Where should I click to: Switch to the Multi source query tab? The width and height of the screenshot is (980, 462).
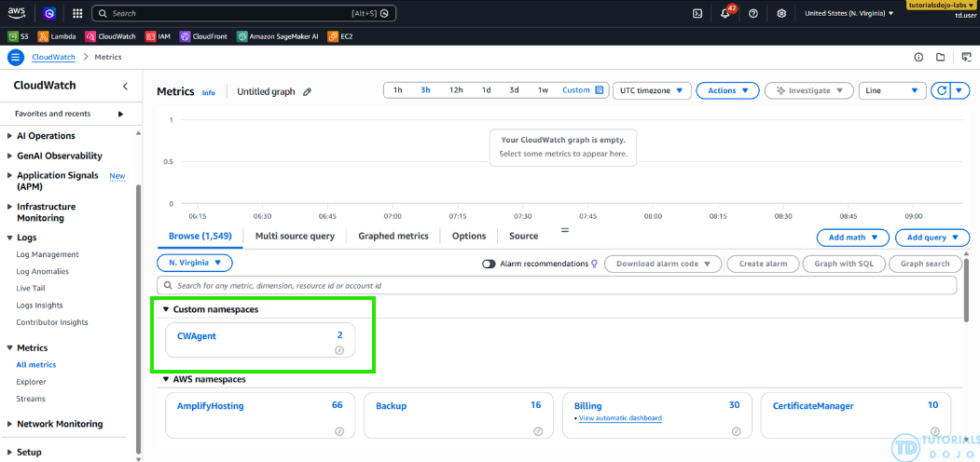(295, 236)
